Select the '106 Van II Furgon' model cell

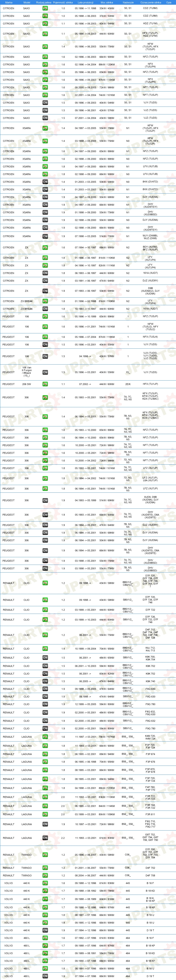27,371
